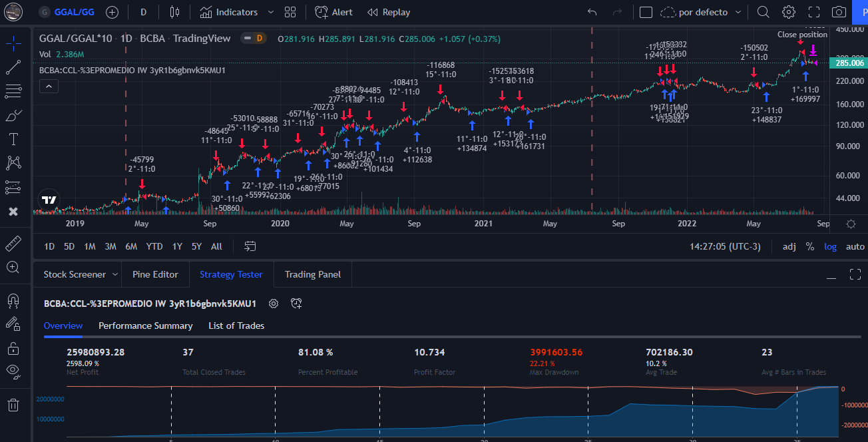
Task: Activate the zoom in tool
Action: click(x=13, y=267)
